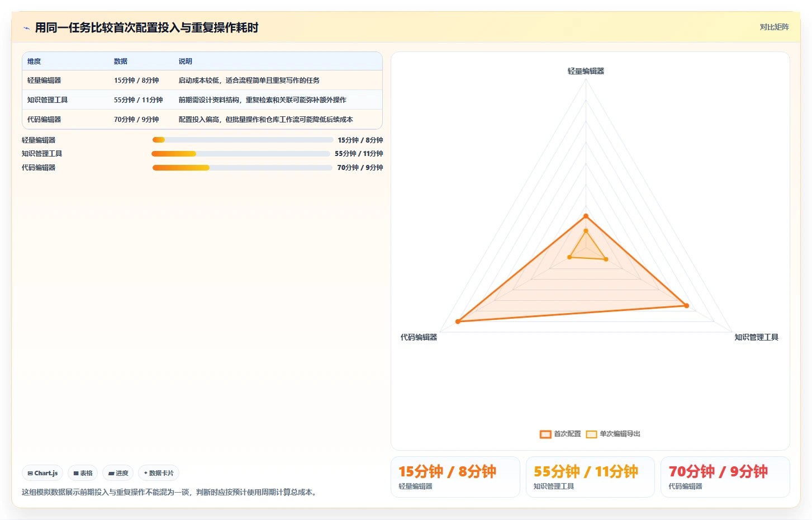Click the 知识管理工具 cell in the table
The height and width of the screenshot is (520, 812).
click(x=48, y=100)
